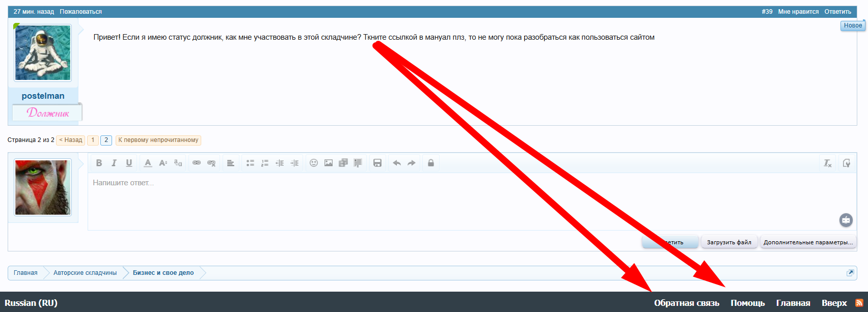This screenshot has height=312, width=868.
Task: Open 'Бизнес и свое дело' breadcrumb
Action: (x=164, y=273)
